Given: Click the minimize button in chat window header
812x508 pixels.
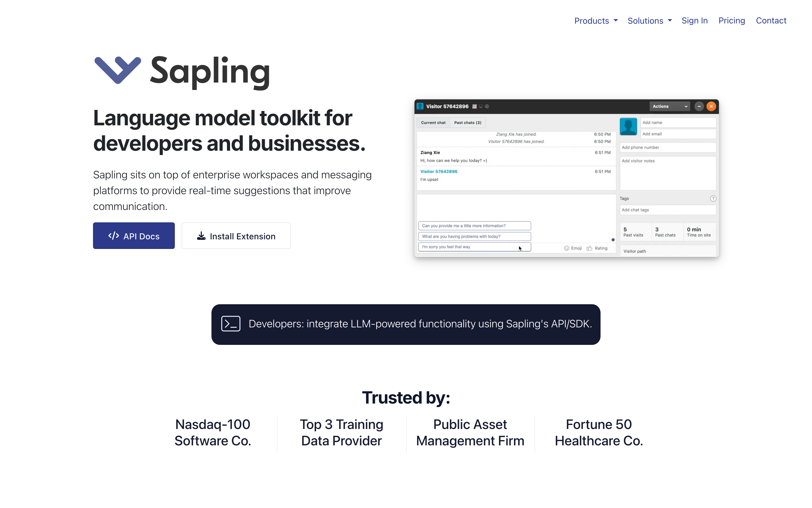Looking at the screenshot, I should pyautogui.click(x=699, y=106).
